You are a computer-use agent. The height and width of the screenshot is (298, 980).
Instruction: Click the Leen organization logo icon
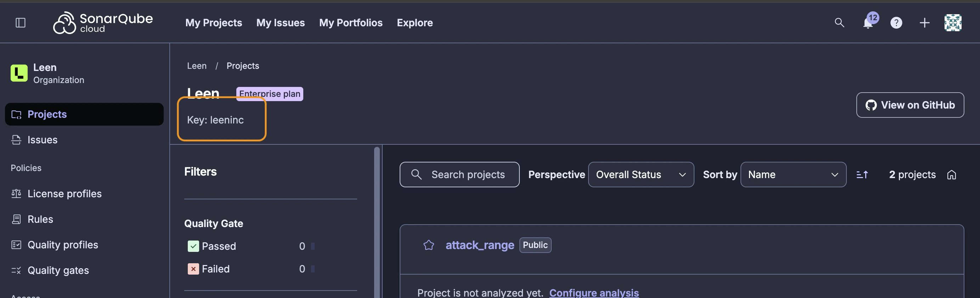click(19, 73)
